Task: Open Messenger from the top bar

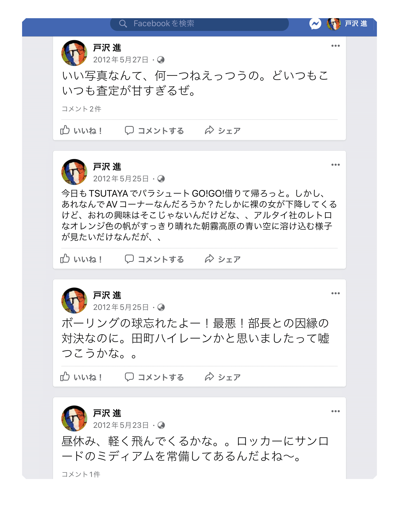Action: pos(315,24)
